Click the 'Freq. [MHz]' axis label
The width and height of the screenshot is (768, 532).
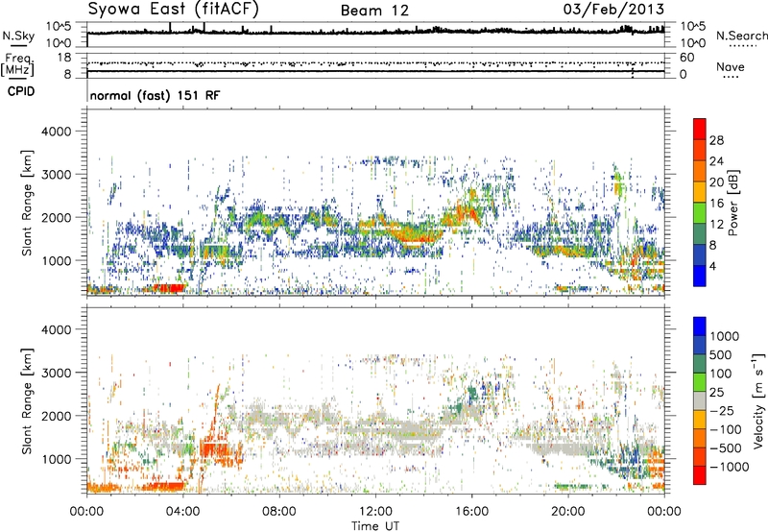coord(18,64)
